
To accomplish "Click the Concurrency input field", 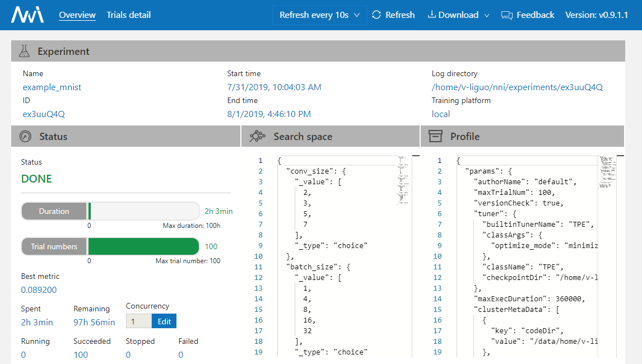I will (x=138, y=321).
